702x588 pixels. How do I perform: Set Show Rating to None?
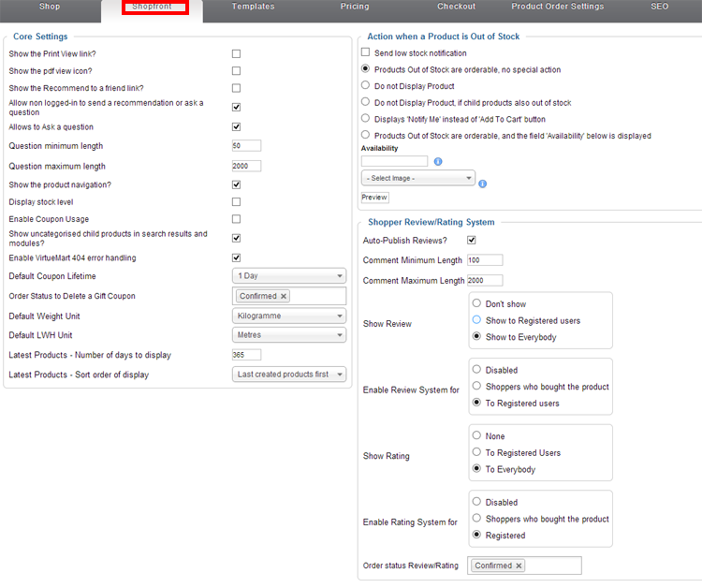tap(477, 436)
